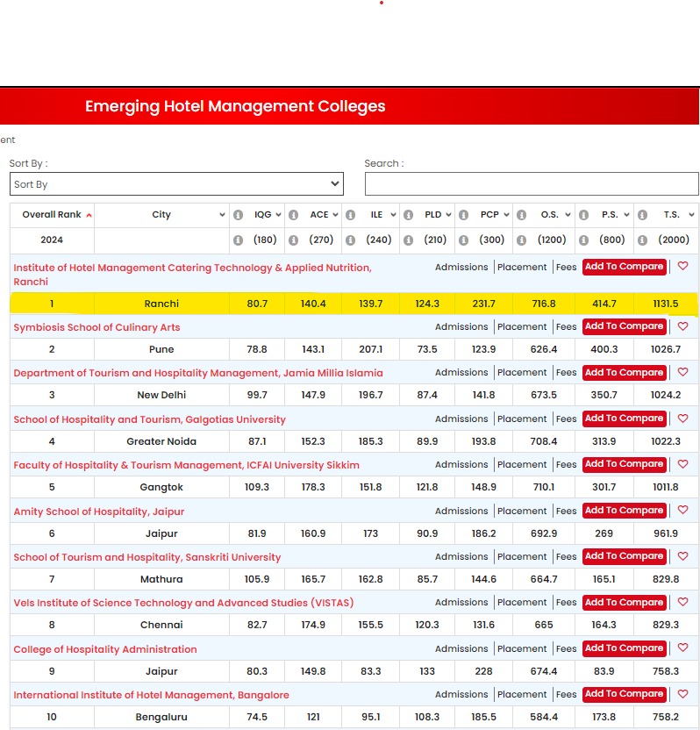Favorite Sanskriti University heart icon

click(682, 556)
